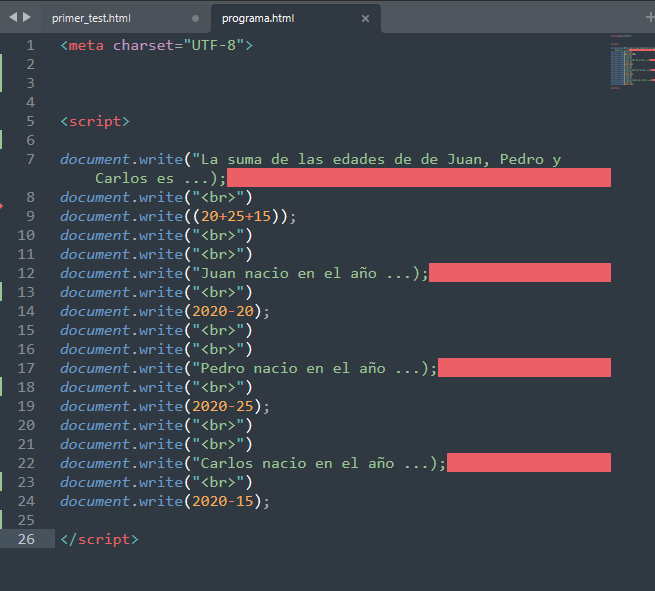Click the expression 20+25+15
The height and width of the screenshot is (591, 655).
coord(236,216)
